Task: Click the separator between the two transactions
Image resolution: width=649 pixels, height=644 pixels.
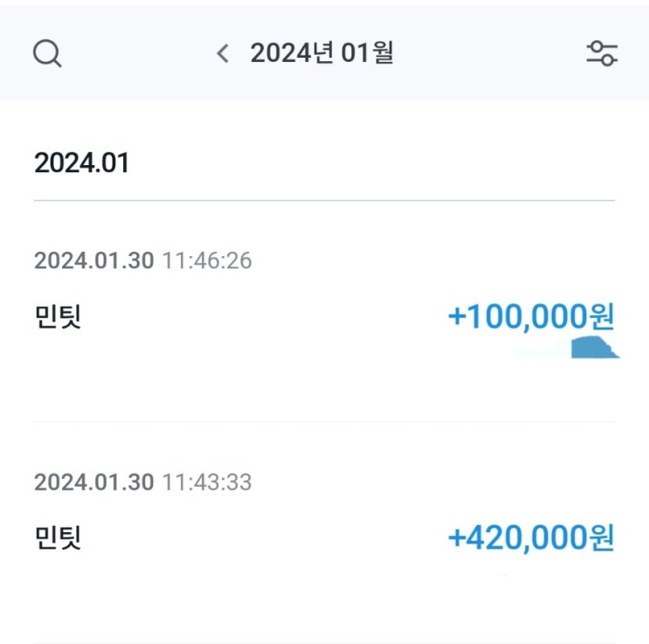Action: pyautogui.click(x=324, y=422)
